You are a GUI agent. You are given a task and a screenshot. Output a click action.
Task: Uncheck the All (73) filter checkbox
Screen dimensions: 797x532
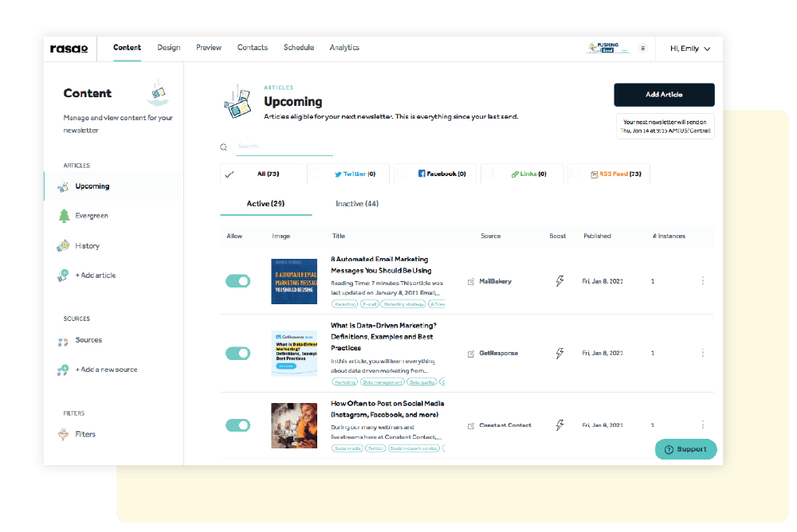pyautogui.click(x=230, y=174)
